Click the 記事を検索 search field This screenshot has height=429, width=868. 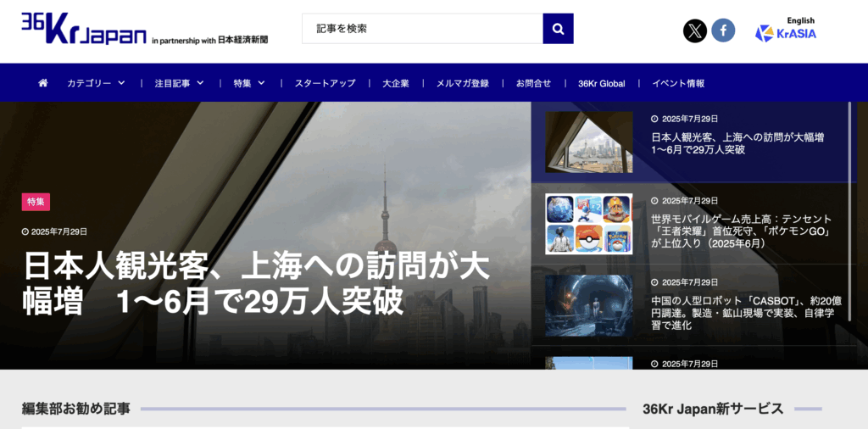[x=422, y=29]
